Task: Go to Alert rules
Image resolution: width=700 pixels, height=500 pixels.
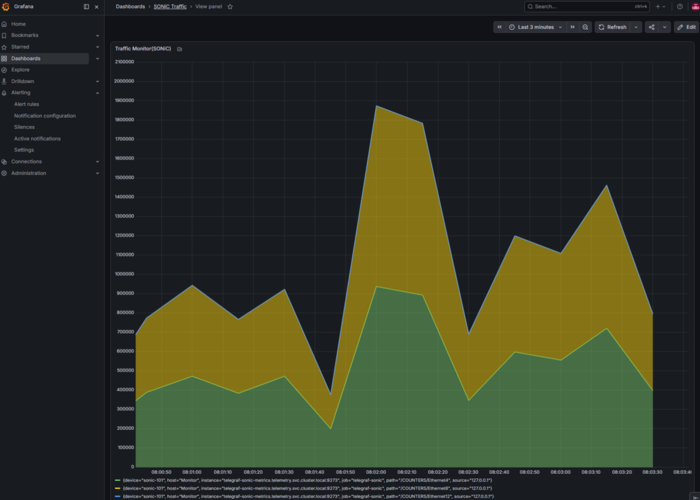Action: pyautogui.click(x=26, y=104)
